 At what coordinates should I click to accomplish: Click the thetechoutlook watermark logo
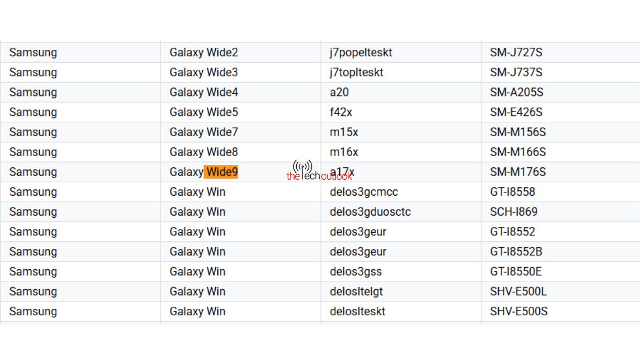[319, 171]
